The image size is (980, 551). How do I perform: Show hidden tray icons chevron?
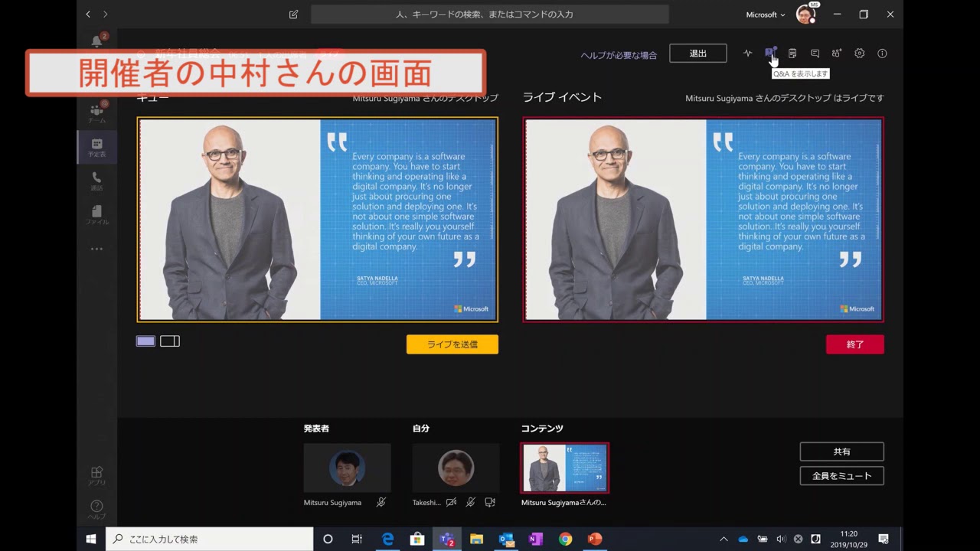point(724,539)
